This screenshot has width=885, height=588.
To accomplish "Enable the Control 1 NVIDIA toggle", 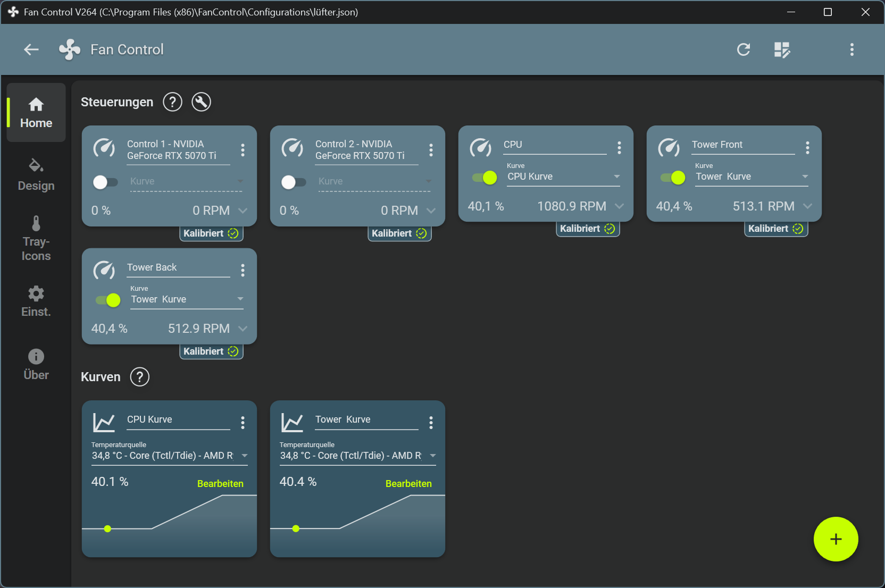I will tap(105, 182).
